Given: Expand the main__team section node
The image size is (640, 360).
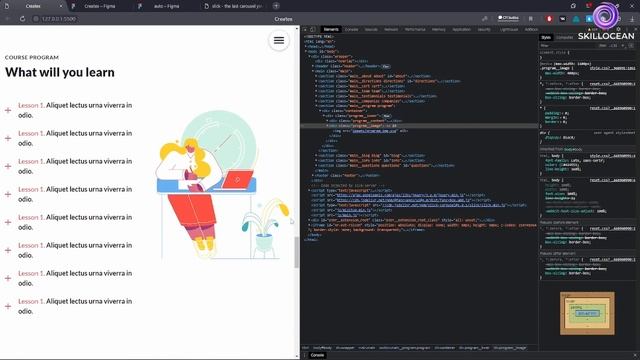Looking at the screenshot, I should (x=316, y=91).
